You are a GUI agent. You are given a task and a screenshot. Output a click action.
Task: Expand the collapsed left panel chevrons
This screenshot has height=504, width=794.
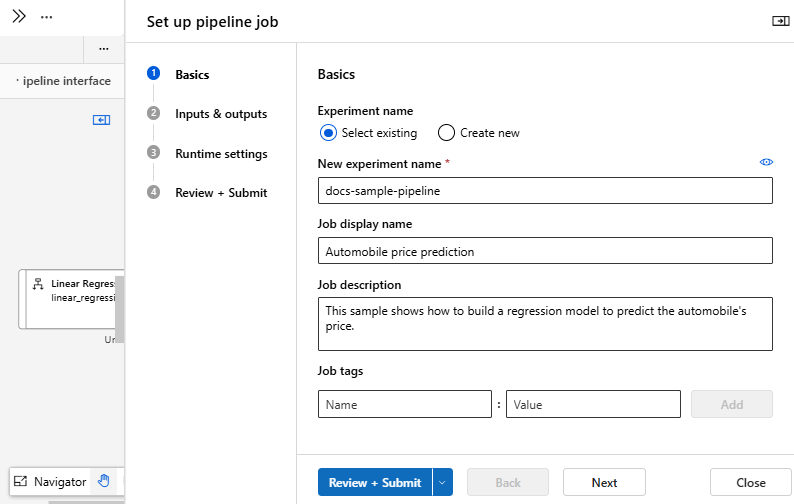pos(18,17)
